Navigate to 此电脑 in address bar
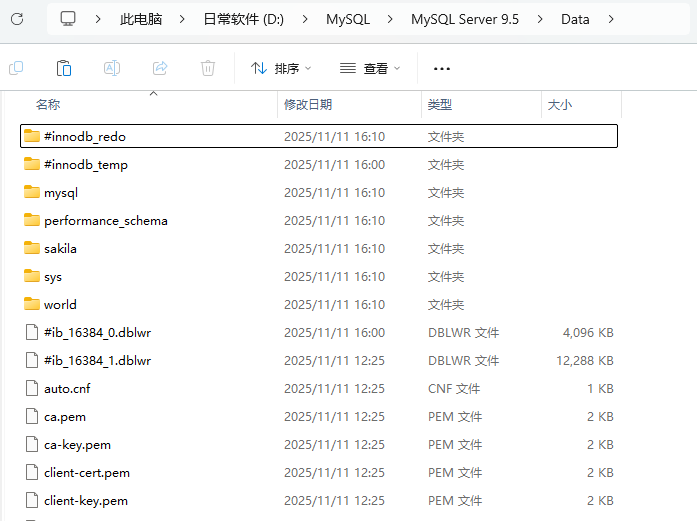This screenshot has height=529, width=697. click(141, 19)
